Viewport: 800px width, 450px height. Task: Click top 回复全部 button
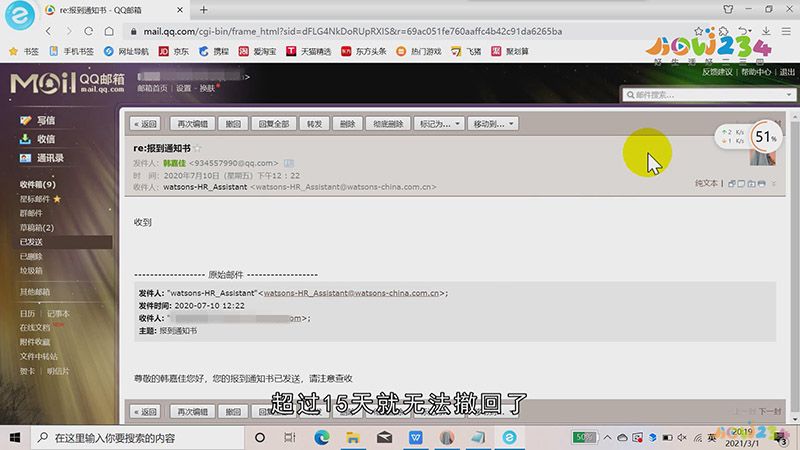pos(273,123)
